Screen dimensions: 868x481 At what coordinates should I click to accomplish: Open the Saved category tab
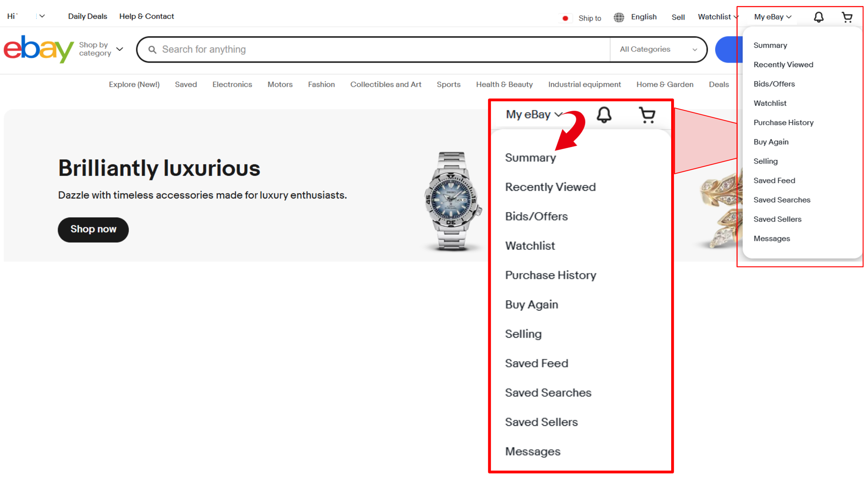tap(186, 84)
